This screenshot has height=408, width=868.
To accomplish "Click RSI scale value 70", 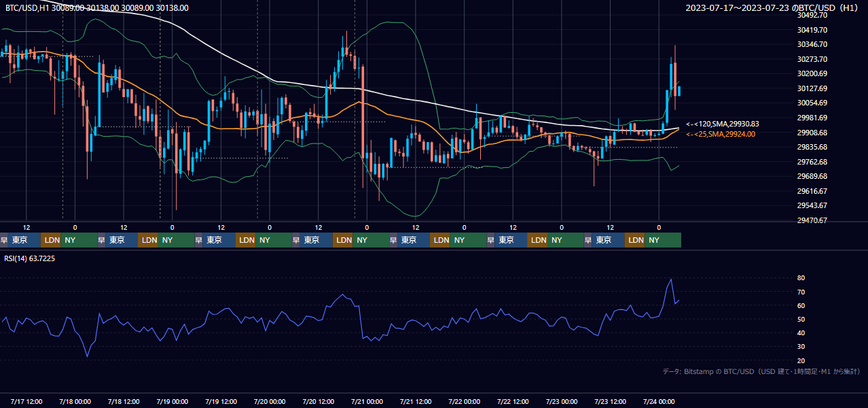I will (x=801, y=292).
